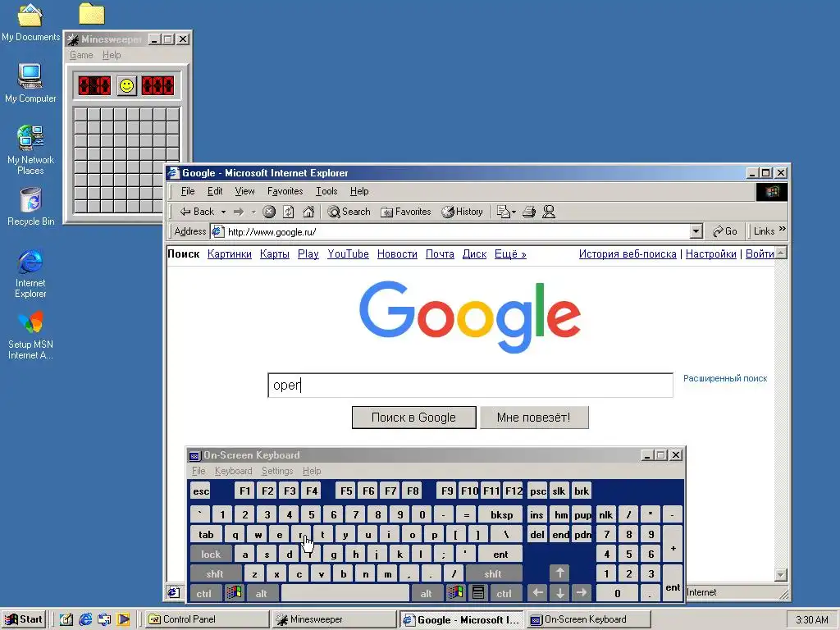
Task: Click Show Desktop quick launch icon
Action: [66, 619]
